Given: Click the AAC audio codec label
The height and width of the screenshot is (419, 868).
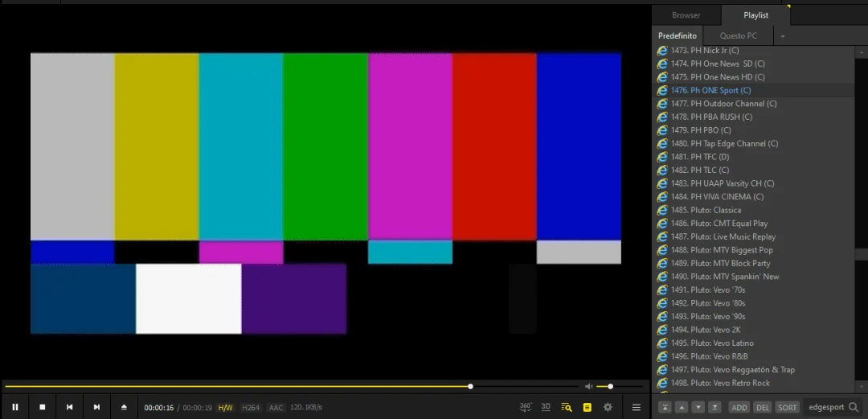Looking at the screenshot, I should (276, 408).
